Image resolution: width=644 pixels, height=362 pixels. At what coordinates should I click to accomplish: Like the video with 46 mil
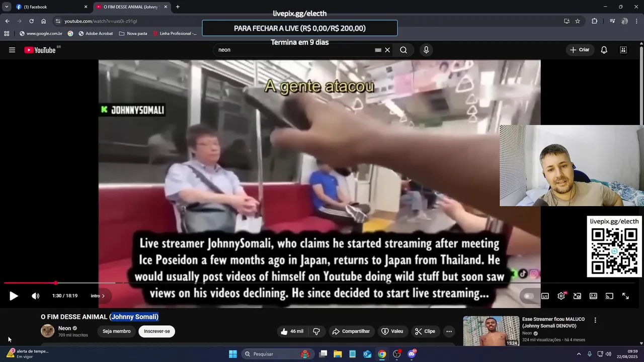click(x=292, y=331)
